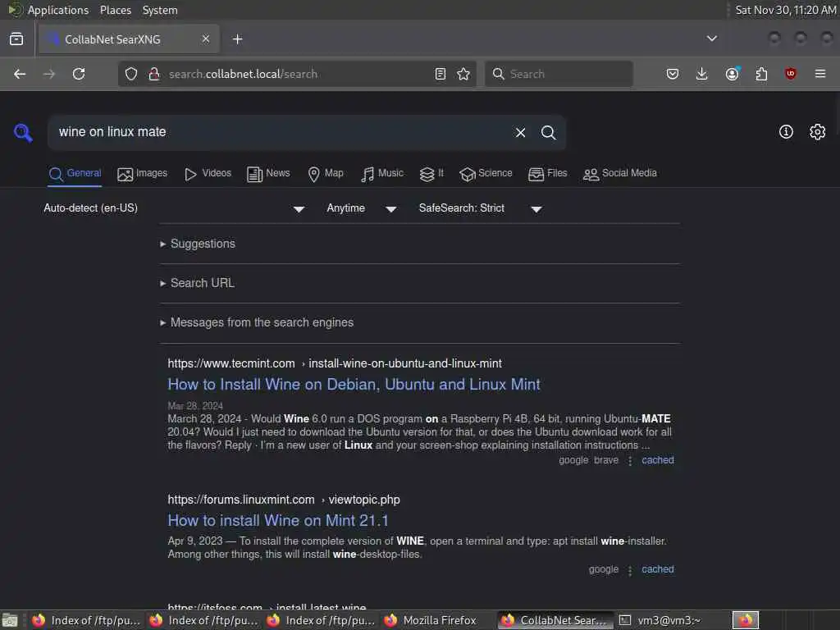Switch to the Map category tab
This screenshot has width=840, height=630.
tap(326, 174)
